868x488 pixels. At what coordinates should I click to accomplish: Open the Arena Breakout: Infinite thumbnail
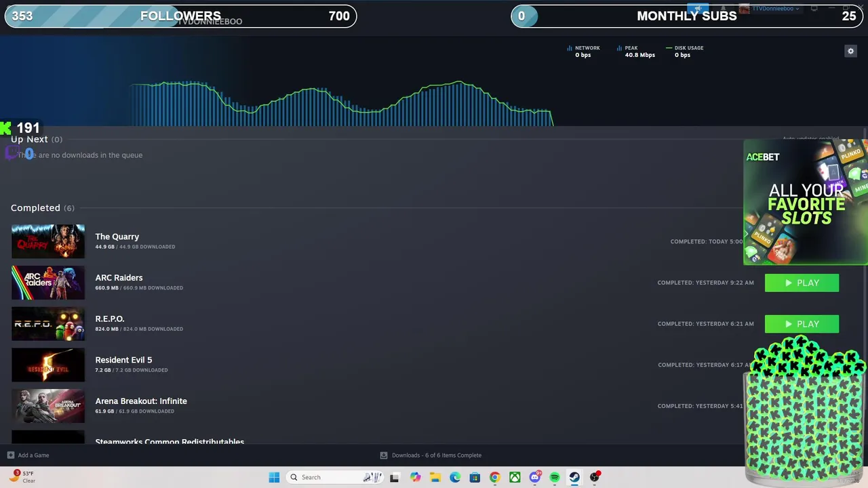(48, 406)
